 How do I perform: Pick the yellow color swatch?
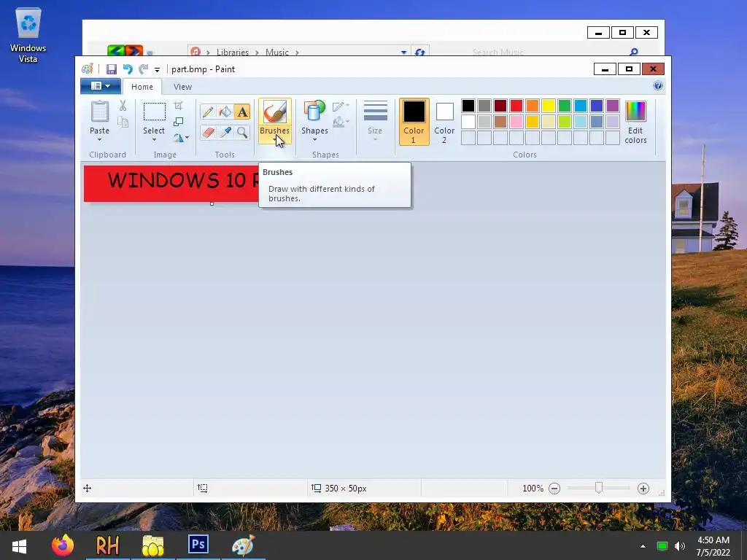coord(549,106)
